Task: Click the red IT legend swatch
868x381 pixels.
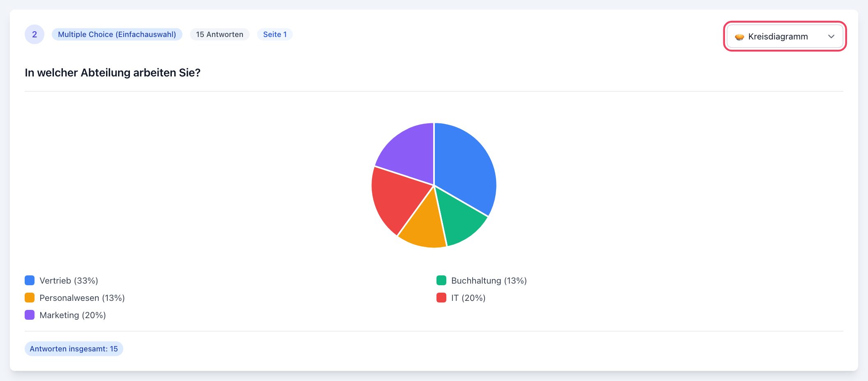Action: tap(441, 298)
